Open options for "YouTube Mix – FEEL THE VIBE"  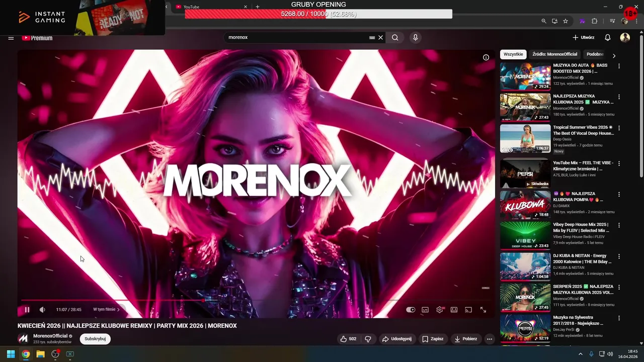pos(619,163)
